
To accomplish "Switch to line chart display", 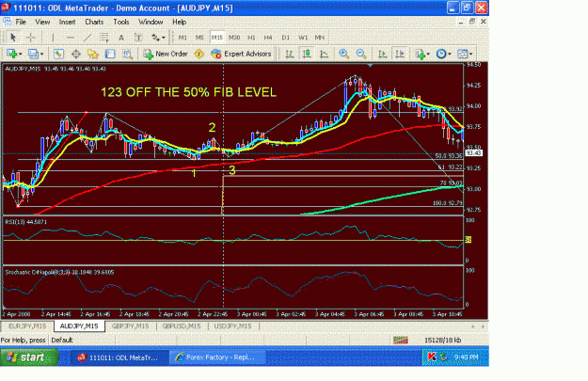I will [324, 54].
